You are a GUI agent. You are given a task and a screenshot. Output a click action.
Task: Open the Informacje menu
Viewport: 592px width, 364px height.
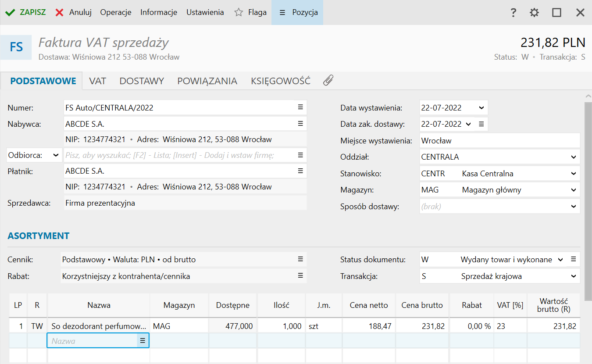[159, 12]
